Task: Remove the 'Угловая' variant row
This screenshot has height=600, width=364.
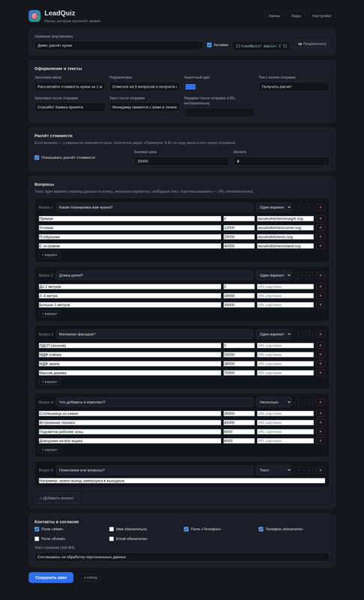Action: (x=321, y=228)
